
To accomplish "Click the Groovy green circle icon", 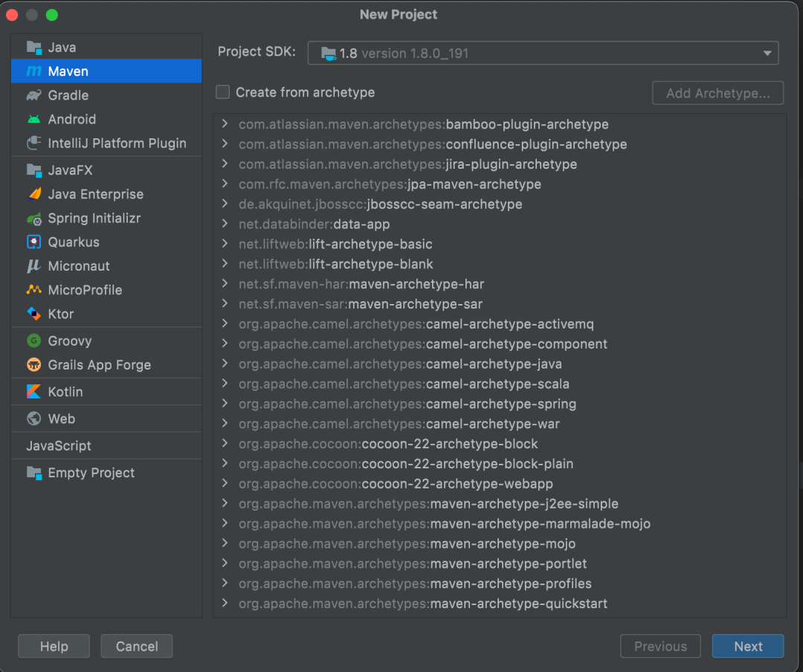I will pos(33,340).
